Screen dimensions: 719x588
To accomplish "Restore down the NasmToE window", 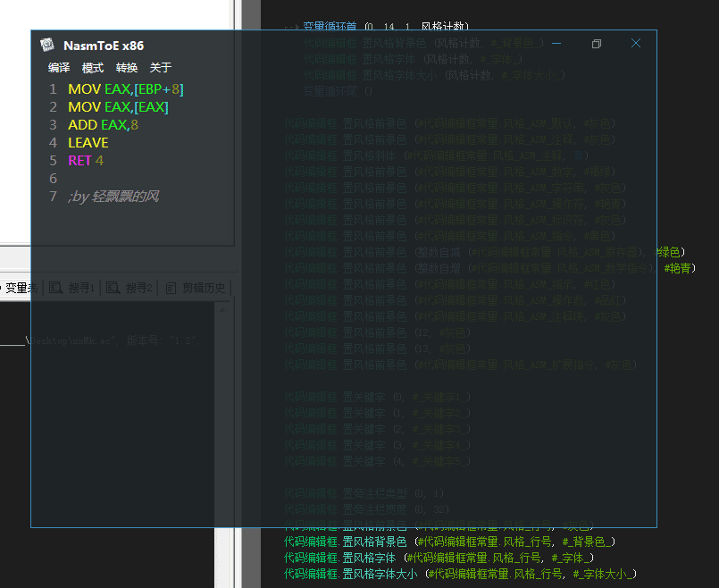I will point(597,43).
